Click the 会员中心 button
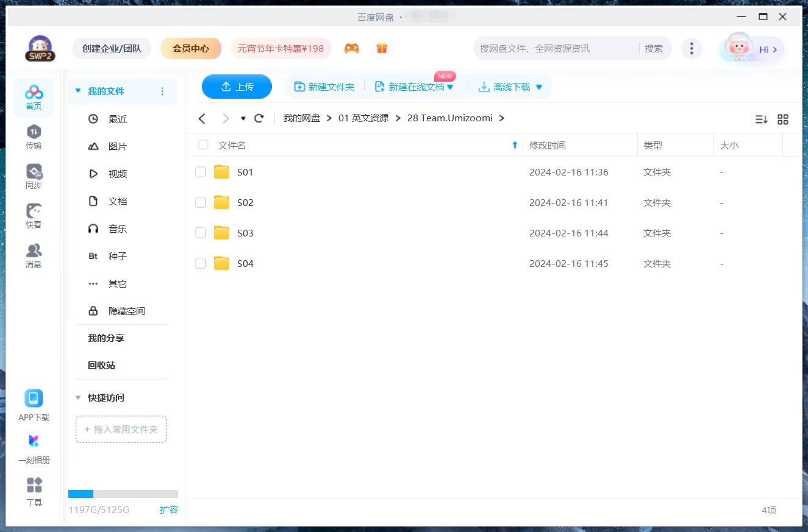This screenshot has height=532, width=808. pyautogui.click(x=191, y=48)
